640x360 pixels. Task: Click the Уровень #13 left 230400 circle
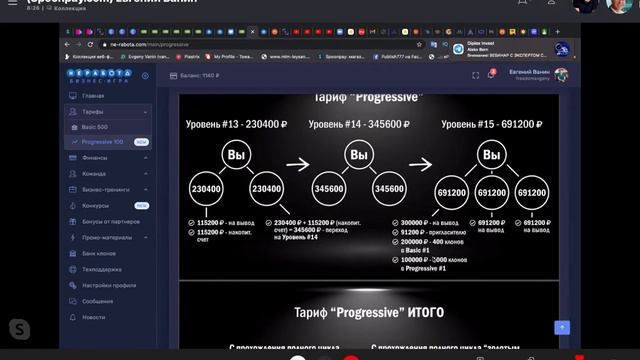[206, 189]
